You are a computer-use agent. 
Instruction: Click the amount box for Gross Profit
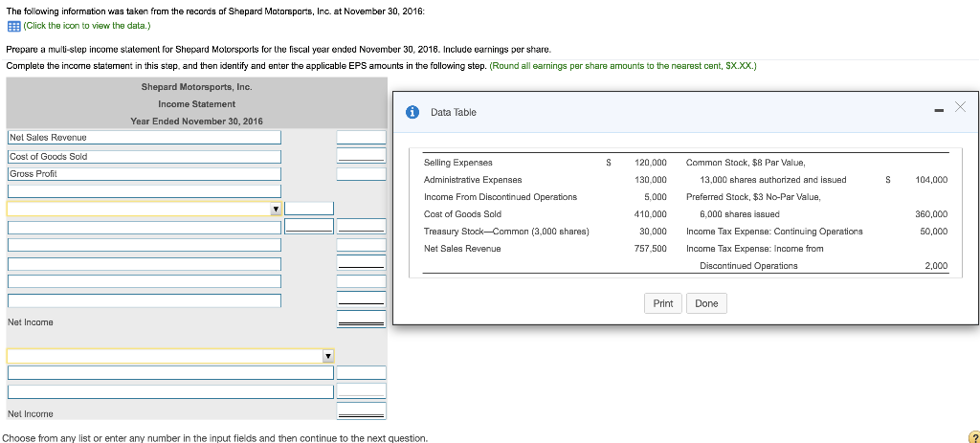coord(361,173)
